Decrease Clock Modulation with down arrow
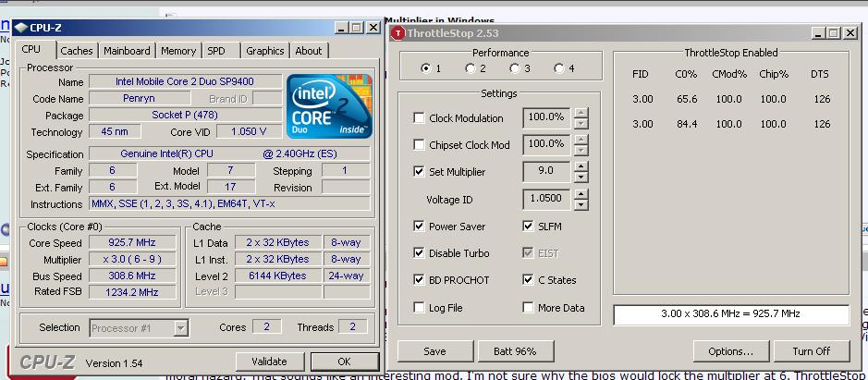The image size is (868, 380). tap(581, 123)
